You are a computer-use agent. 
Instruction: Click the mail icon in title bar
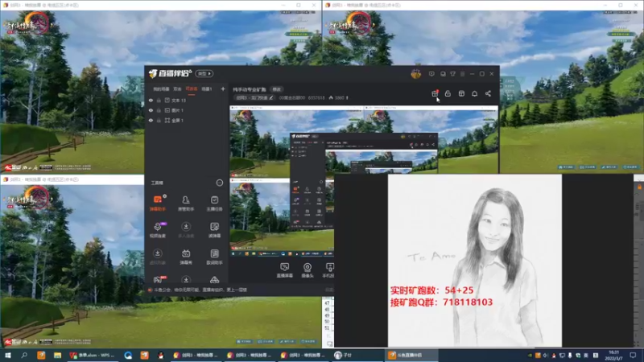pyautogui.click(x=443, y=74)
